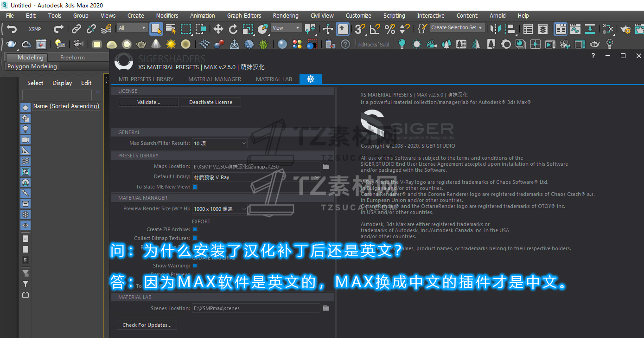644x338 pixels.
Task: Open the Rendering menu
Action: tap(286, 15)
